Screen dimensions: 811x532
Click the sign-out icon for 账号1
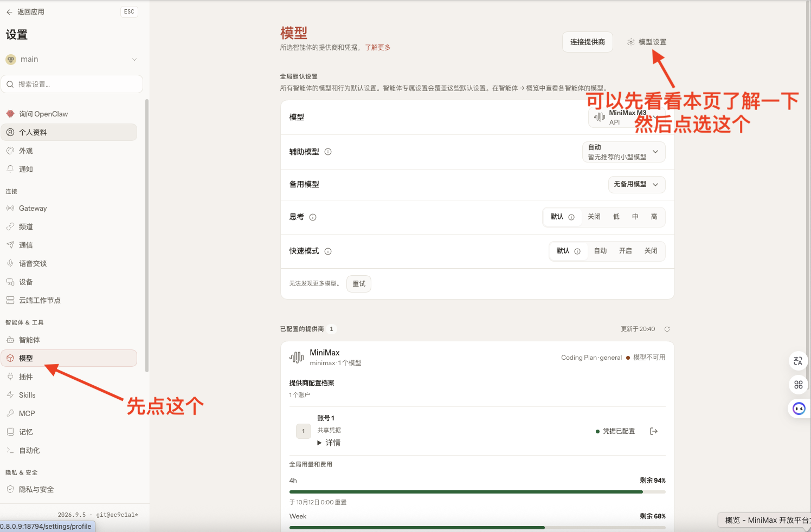pyautogui.click(x=654, y=431)
